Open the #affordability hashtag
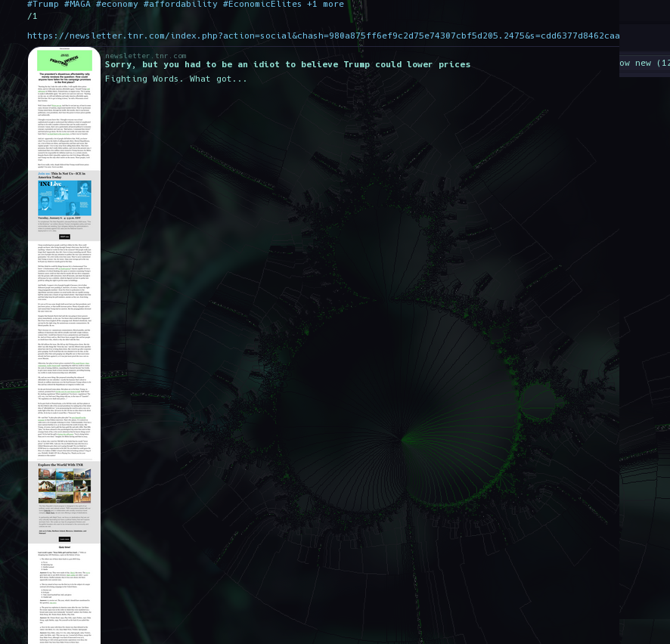670x644 pixels. 179,5
